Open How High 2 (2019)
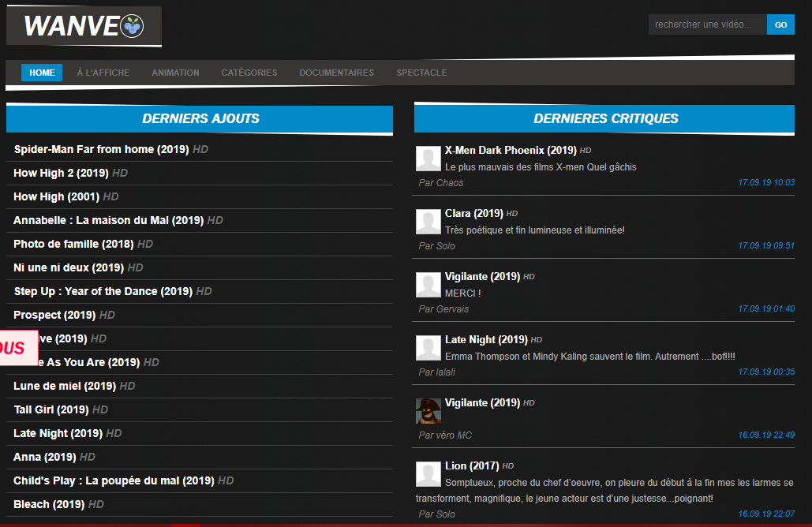Viewport: 812px width, 527px height. click(x=61, y=173)
